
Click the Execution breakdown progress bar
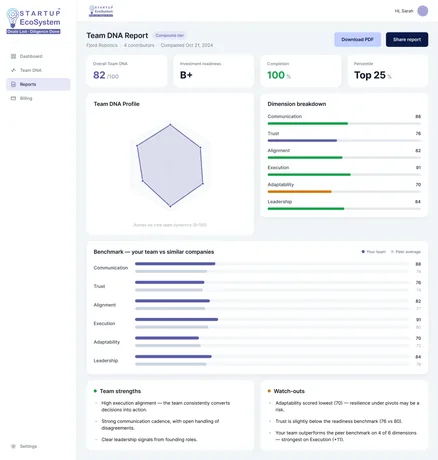[x=344, y=175]
